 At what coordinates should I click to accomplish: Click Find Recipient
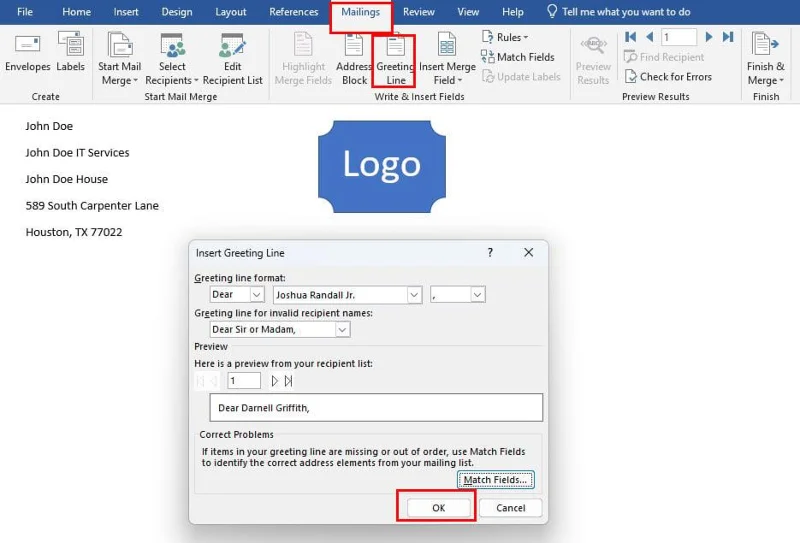[664, 57]
